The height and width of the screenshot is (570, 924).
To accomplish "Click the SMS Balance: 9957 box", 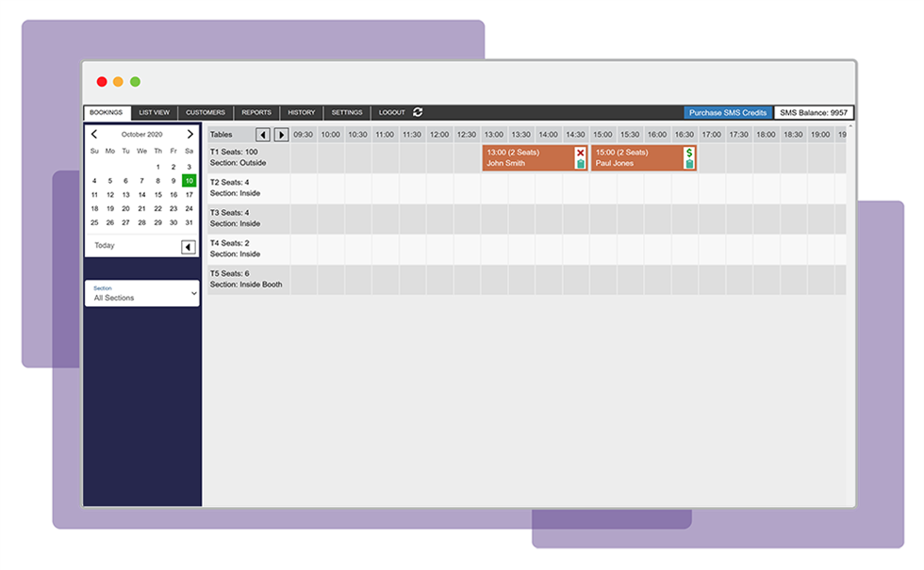I will [813, 112].
